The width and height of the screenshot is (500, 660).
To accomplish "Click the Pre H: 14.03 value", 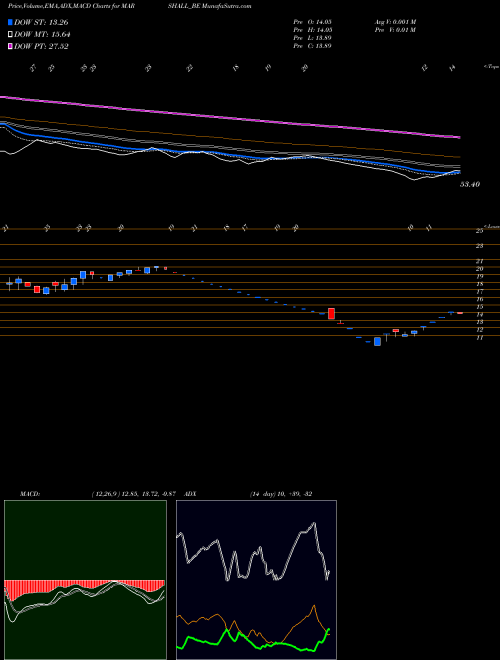I will [x=313, y=30].
